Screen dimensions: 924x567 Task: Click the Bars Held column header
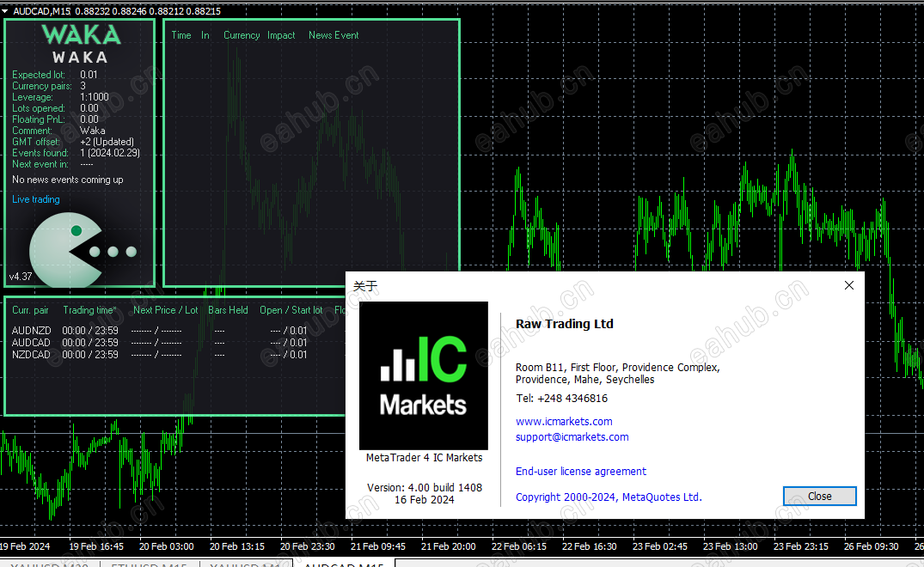(x=228, y=310)
